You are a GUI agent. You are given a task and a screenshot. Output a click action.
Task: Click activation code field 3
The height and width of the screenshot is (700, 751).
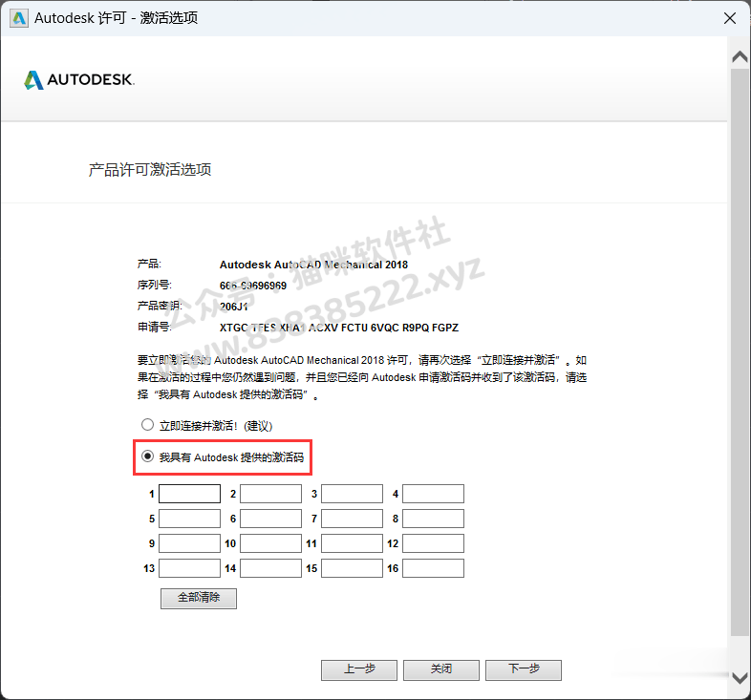point(352,494)
